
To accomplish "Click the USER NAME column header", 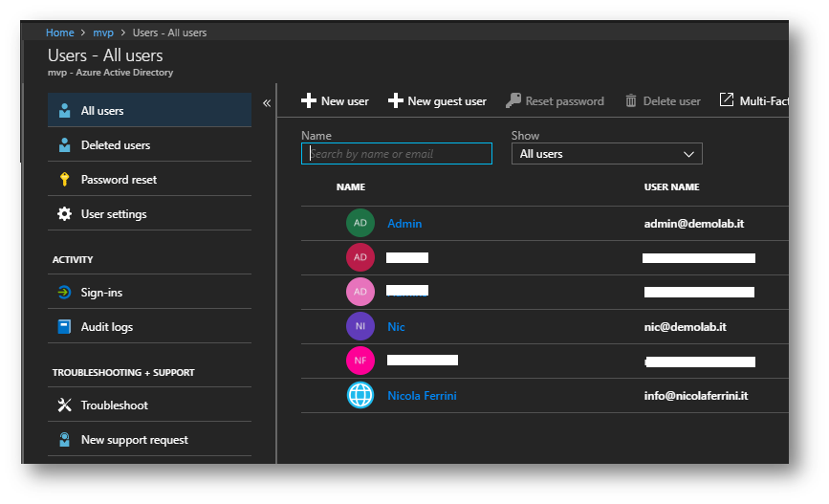I will coord(671,187).
